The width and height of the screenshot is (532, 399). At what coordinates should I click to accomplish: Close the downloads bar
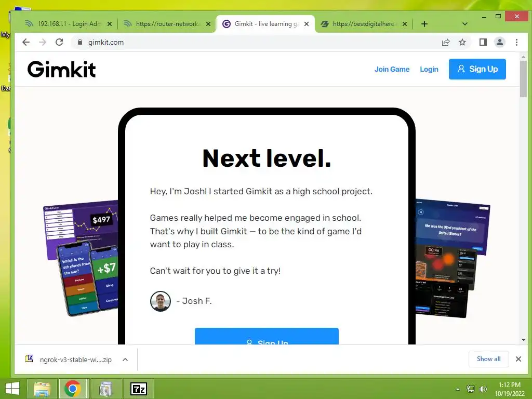coord(518,359)
